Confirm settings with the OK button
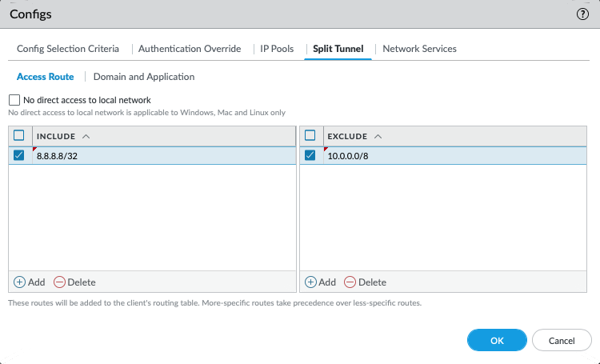The width and height of the screenshot is (600, 364). (x=497, y=340)
